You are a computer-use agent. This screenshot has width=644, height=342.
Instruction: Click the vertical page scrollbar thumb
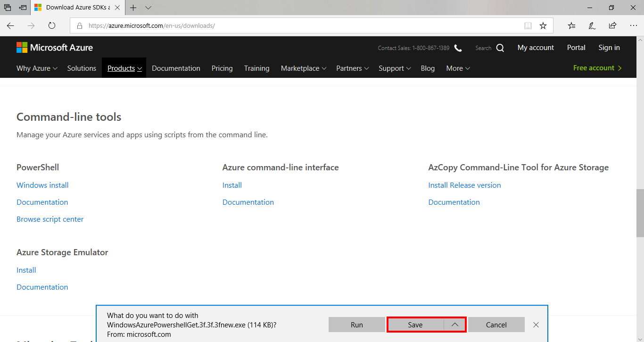click(640, 213)
